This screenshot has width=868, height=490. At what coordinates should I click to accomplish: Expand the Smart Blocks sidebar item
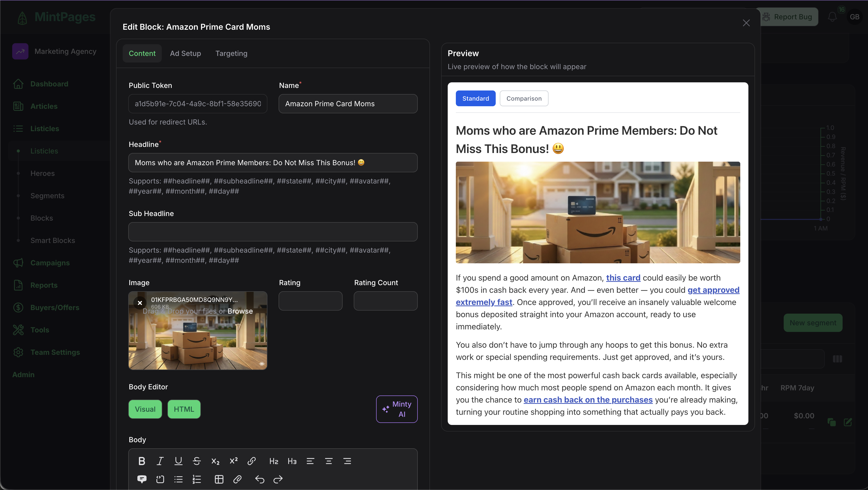(x=53, y=240)
